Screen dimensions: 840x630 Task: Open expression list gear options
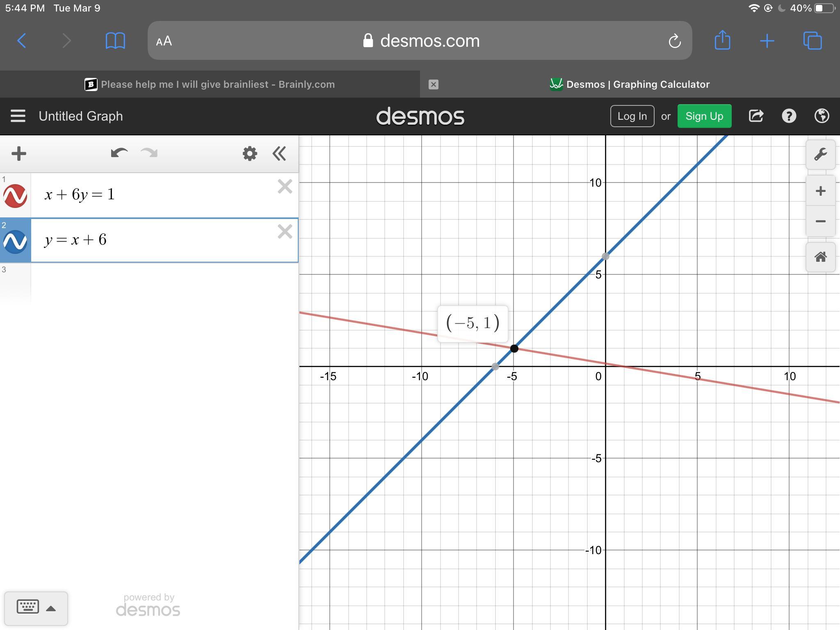(250, 154)
